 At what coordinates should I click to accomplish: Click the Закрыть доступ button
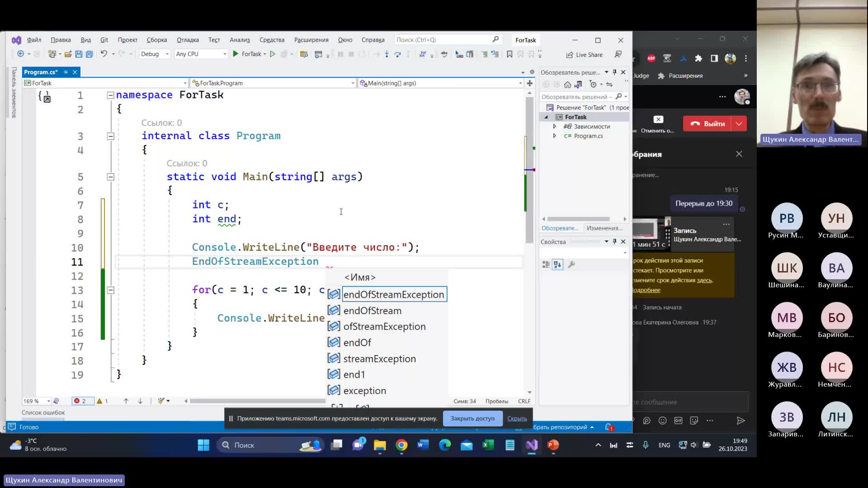pos(472,418)
